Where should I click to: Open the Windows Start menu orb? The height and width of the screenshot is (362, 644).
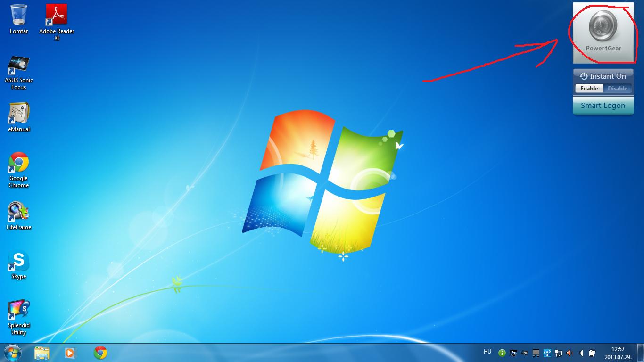[x=13, y=353]
